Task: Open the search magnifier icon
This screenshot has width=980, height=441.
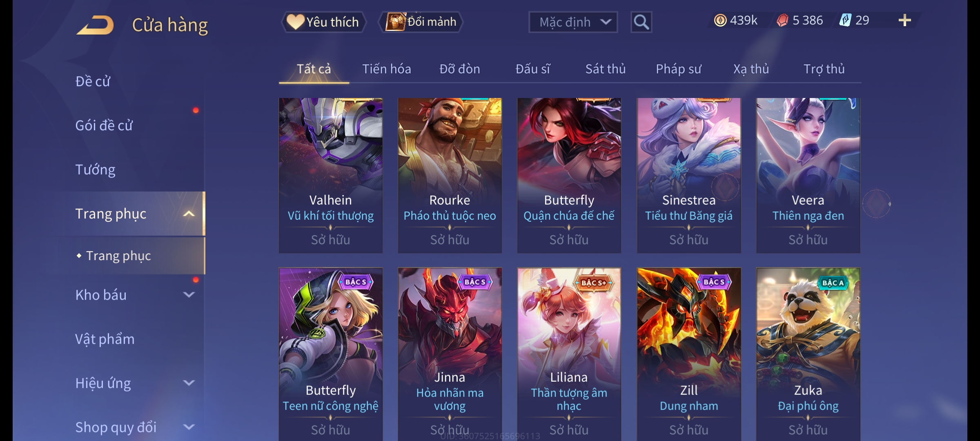Action: tap(641, 22)
